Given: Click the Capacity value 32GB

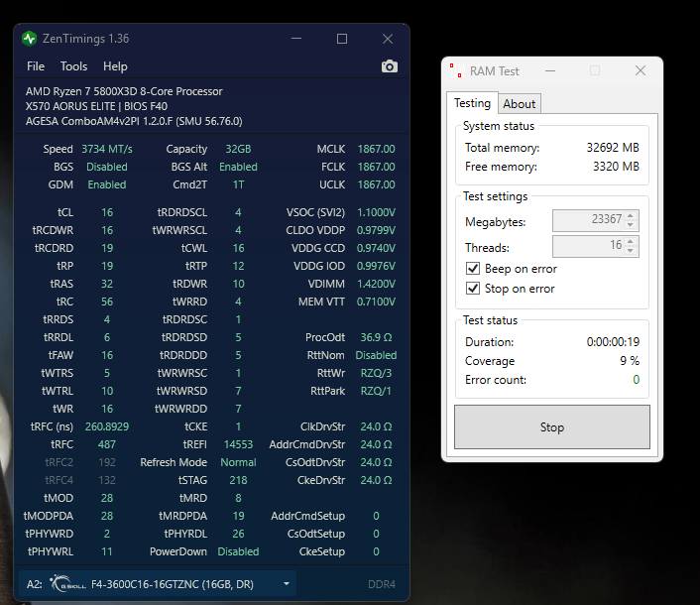Looking at the screenshot, I should click(238, 149).
